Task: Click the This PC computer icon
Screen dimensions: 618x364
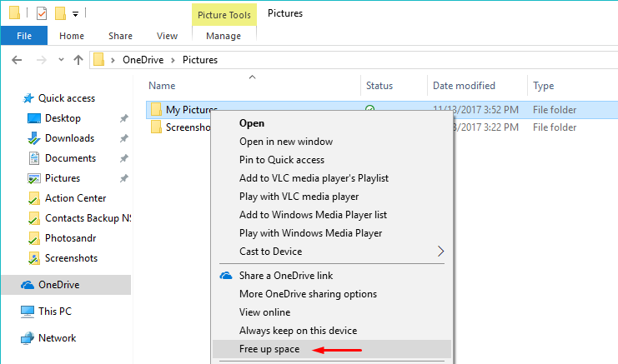Action: coord(28,312)
